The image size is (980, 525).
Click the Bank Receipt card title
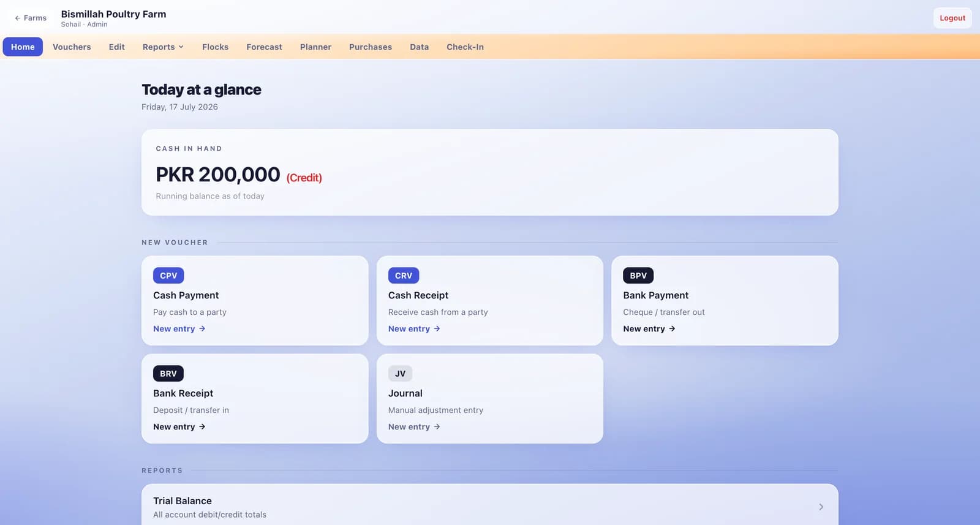tap(183, 393)
